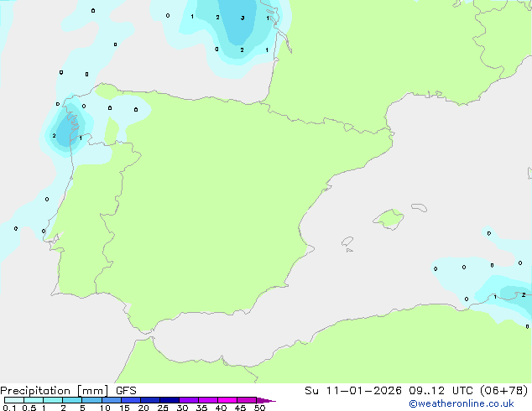The width and height of the screenshot is (532, 411).
Task: Click the Menorca island outline
Action: pyautogui.click(x=420, y=207)
